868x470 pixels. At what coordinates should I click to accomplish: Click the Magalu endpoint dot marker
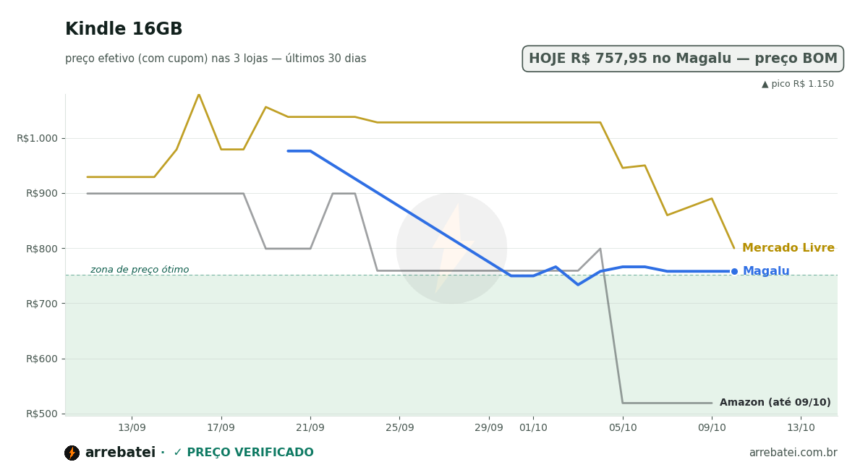[734, 271]
